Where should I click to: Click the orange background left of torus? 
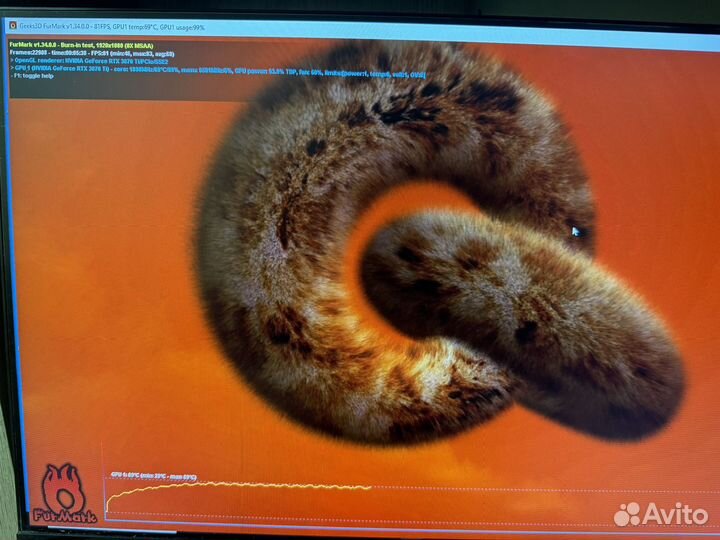coord(100,250)
